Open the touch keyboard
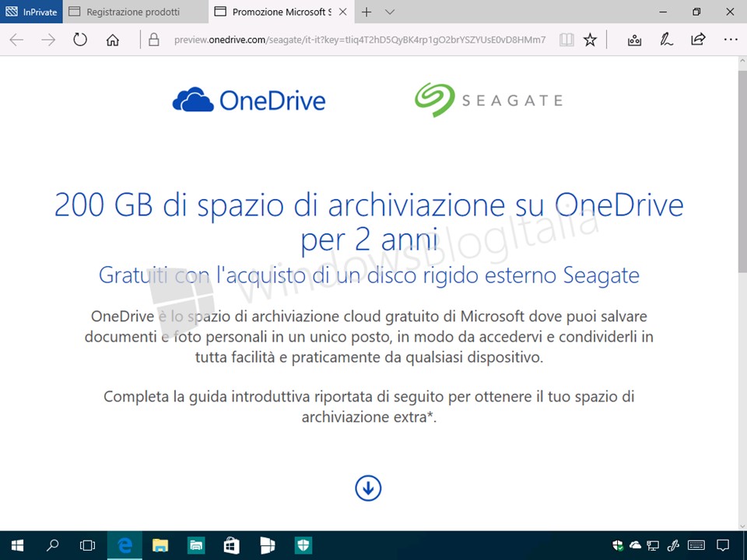 tap(696, 545)
